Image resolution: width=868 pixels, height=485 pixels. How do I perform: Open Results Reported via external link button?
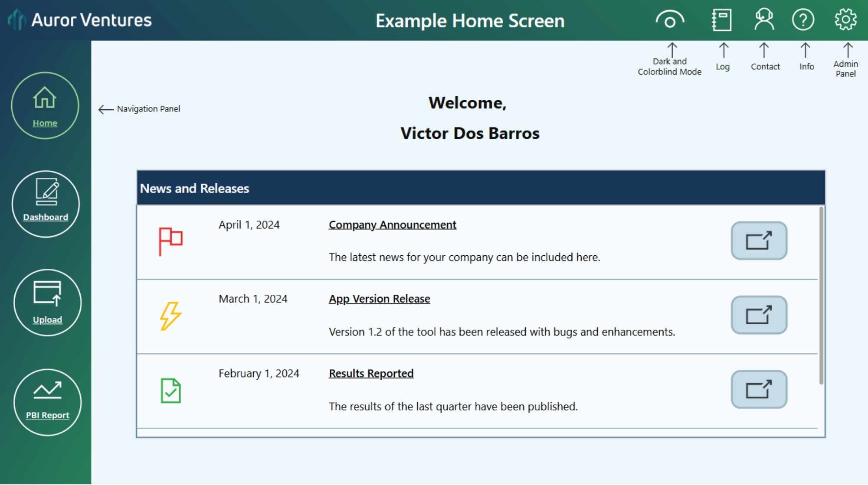pyautogui.click(x=759, y=390)
